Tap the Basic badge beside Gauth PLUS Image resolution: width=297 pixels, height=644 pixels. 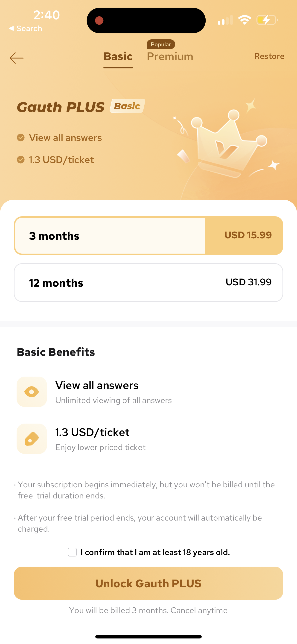point(127,106)
